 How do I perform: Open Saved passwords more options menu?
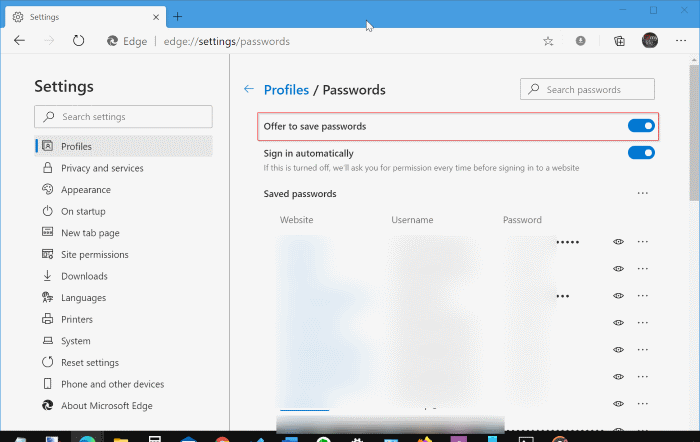[x=642, y=193]
